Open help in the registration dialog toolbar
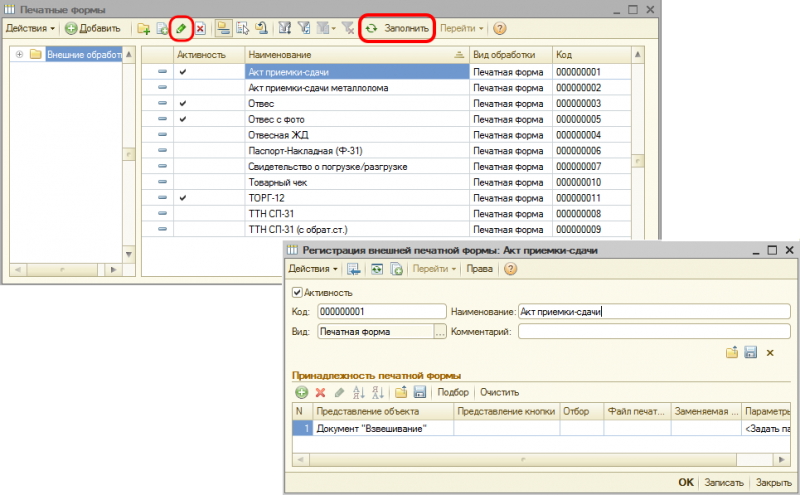 [510, 269]
